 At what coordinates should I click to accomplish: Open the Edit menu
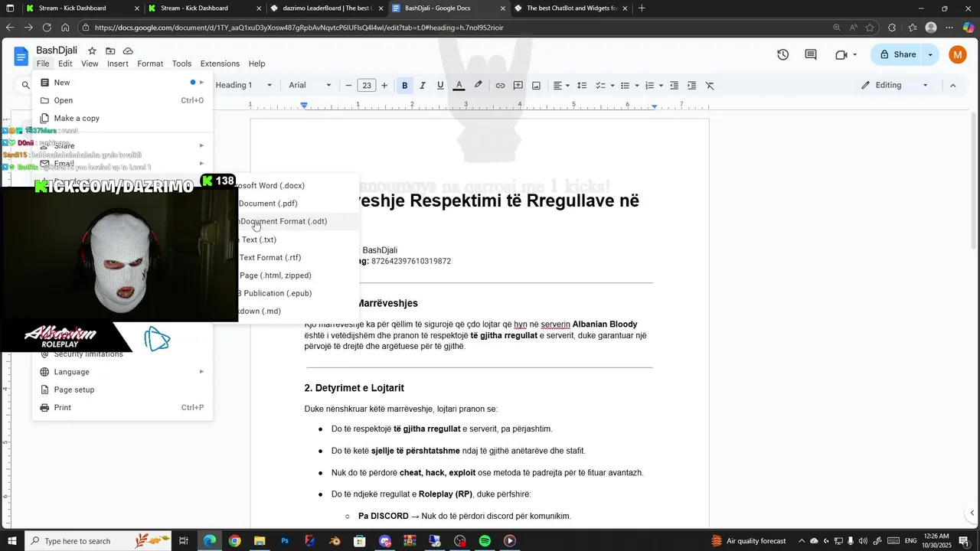[x=65, y=64]
